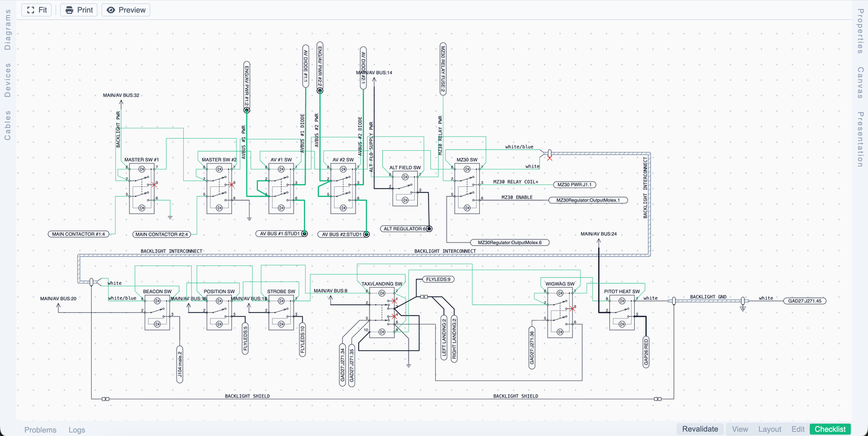Open the Preview view
The image size is (868, 436).
[125, 10]
